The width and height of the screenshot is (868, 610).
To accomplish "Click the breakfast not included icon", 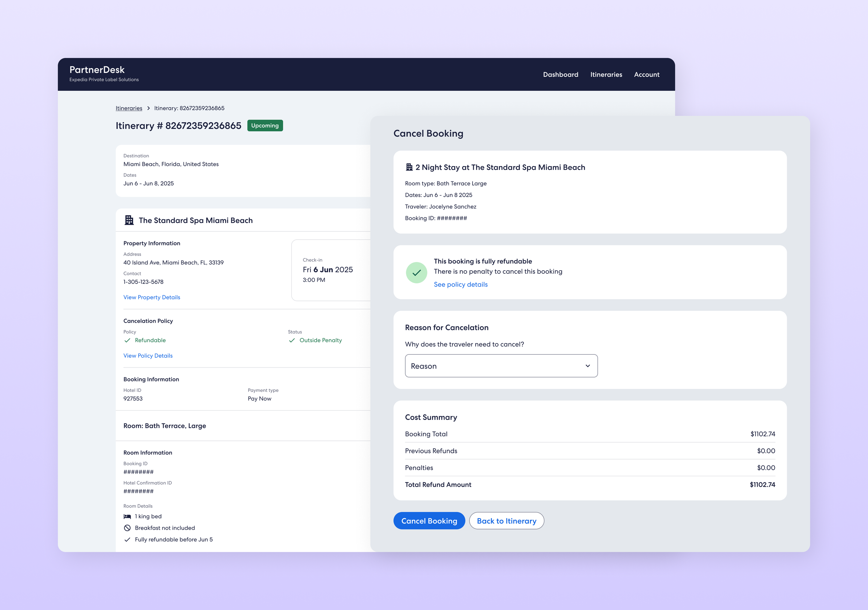I will (127, 528).
